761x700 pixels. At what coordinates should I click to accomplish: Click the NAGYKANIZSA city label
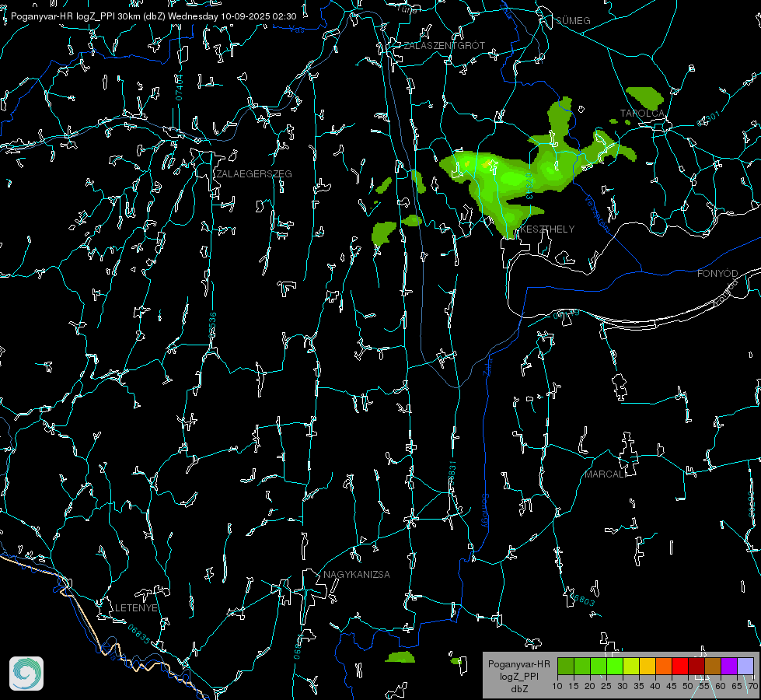pyautogui.click(x=357, y=574)
